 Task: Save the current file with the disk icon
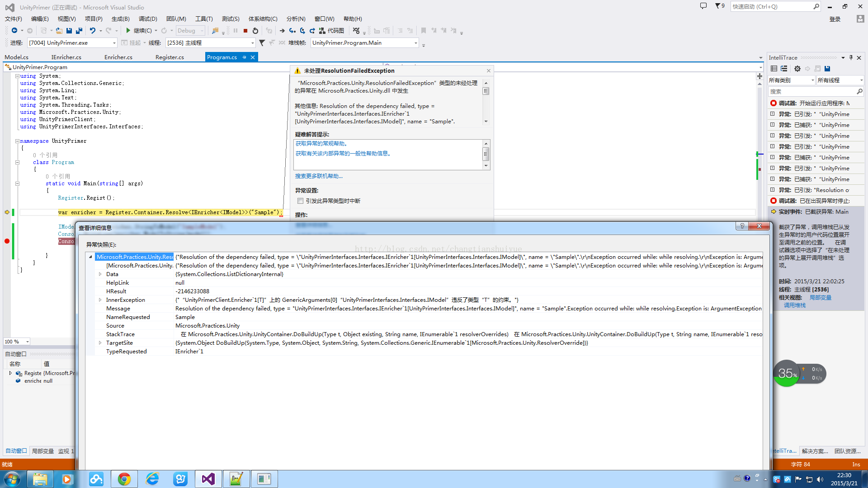point(69,30)
